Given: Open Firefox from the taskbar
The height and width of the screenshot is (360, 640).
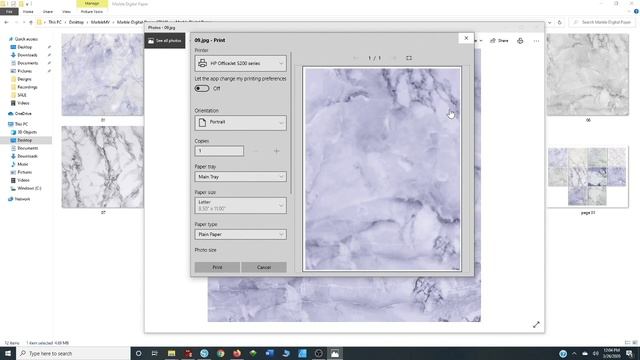Looking at the screenshot, I should (x=237, y=353).
